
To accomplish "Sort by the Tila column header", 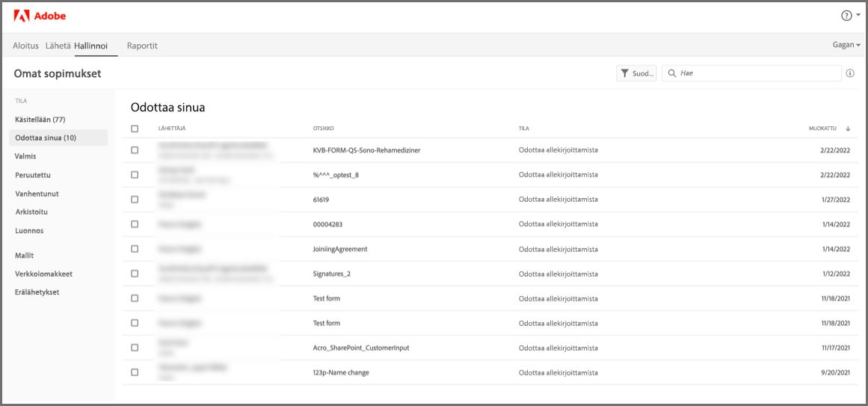I will click(523, 129).
